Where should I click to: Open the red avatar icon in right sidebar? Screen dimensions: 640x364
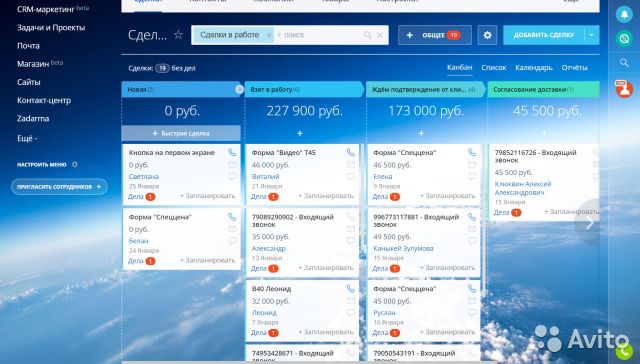coord(624,89)
